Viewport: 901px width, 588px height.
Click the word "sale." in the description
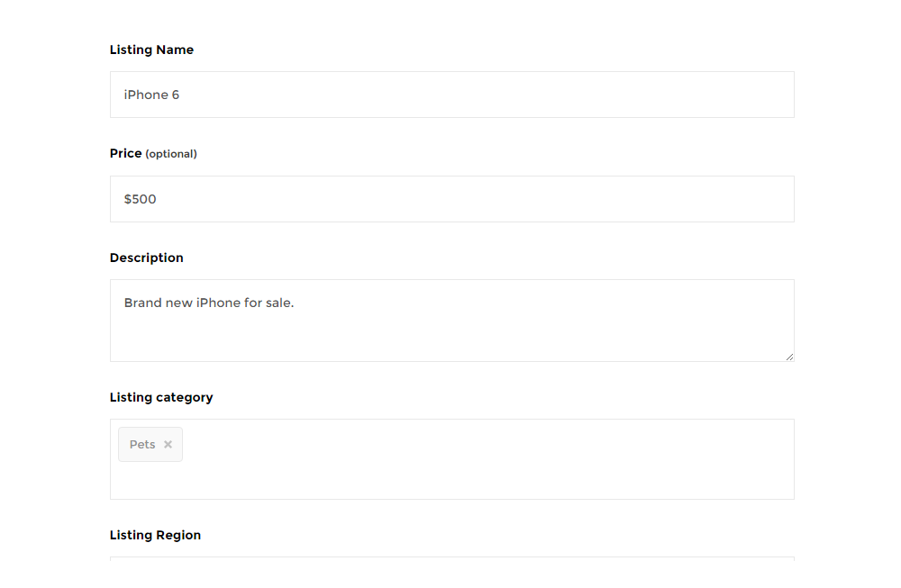tap(279, 303)
